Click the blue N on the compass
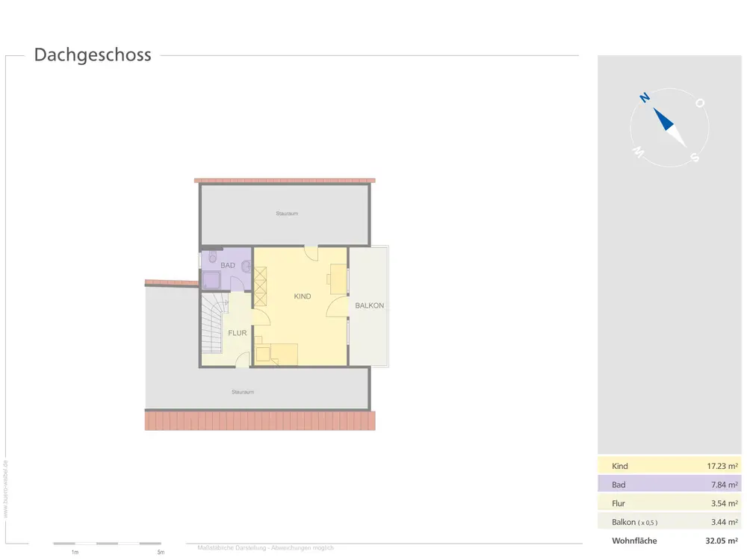 tap(644, 98)
